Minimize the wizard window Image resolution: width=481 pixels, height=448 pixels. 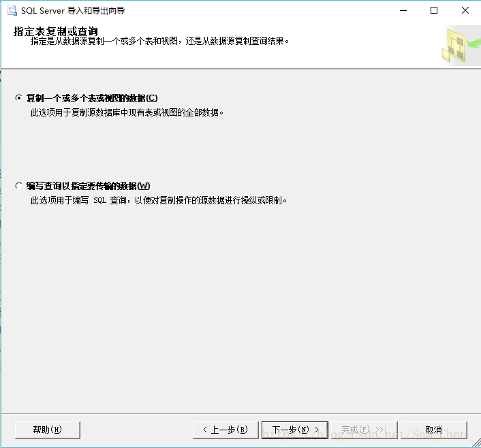click(x=403, y=10)
